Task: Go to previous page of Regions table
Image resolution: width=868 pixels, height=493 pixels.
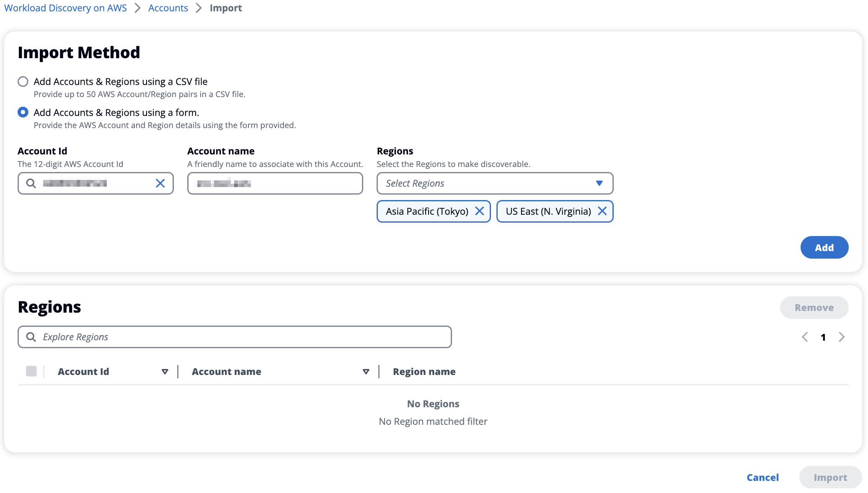Action: tap(804, 337)
